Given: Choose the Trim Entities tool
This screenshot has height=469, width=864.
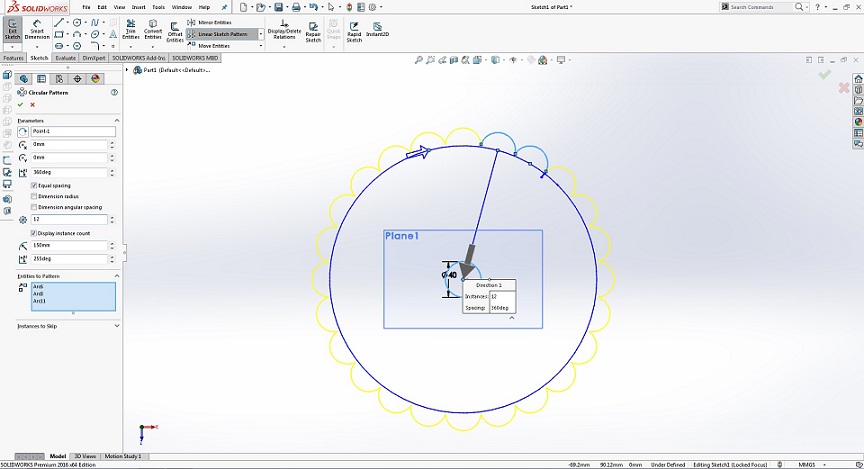Looking at the screenshot, I should pyautogui.click(x=131, y=29).
